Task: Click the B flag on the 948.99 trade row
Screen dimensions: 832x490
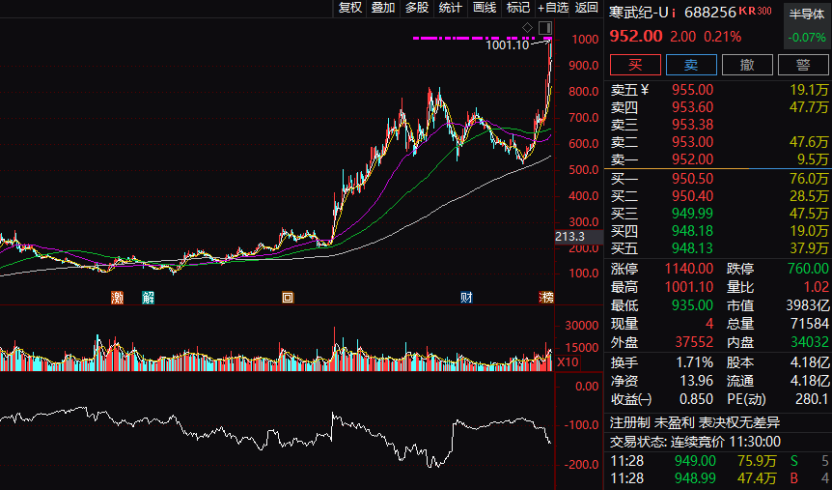Action: (x=794, y=479)
